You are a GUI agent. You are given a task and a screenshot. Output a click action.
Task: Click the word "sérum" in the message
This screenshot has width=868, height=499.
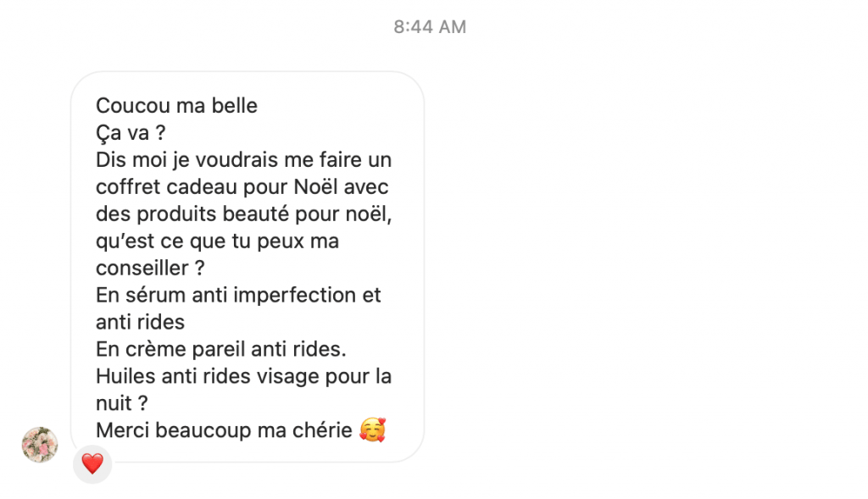click(x=153, y=295)
